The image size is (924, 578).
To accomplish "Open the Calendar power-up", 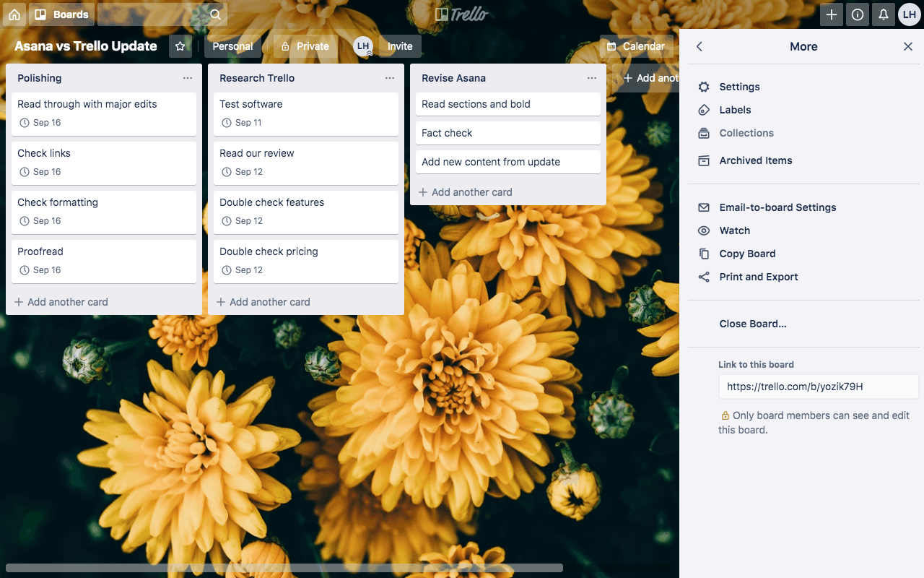I will click(x=636, y=46).
